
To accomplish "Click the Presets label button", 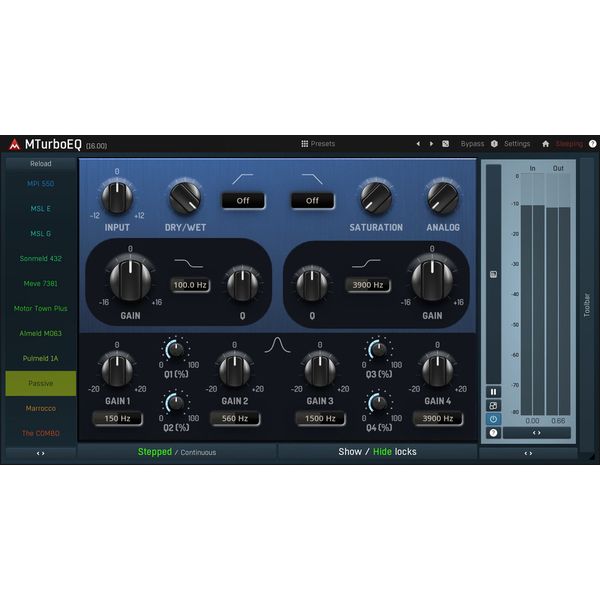I will click(323, 144).
